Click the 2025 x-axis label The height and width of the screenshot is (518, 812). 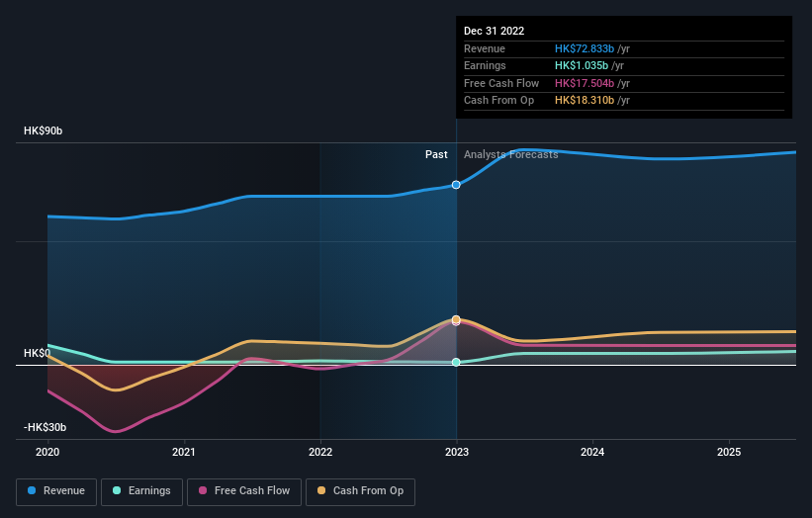[x=729, y=453]
